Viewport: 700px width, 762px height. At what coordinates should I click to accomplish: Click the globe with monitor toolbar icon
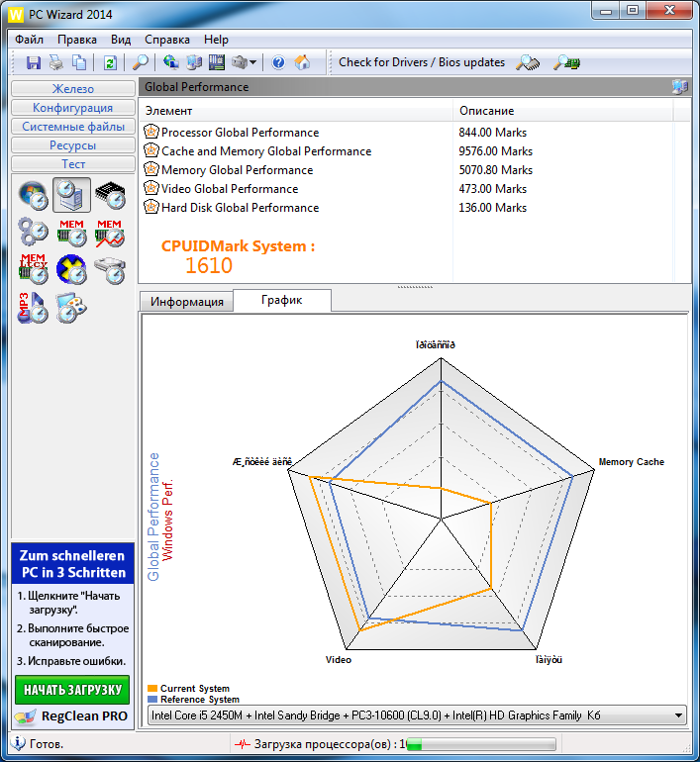coord(170,62)
